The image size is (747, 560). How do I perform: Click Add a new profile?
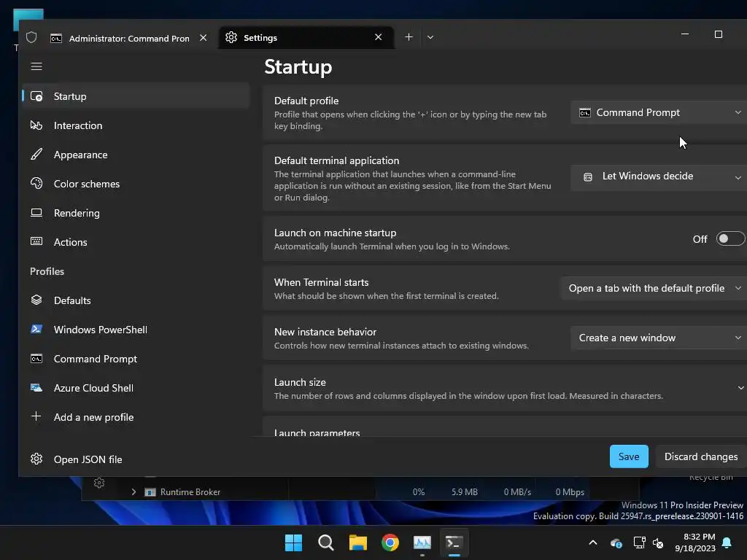[136, 417]
